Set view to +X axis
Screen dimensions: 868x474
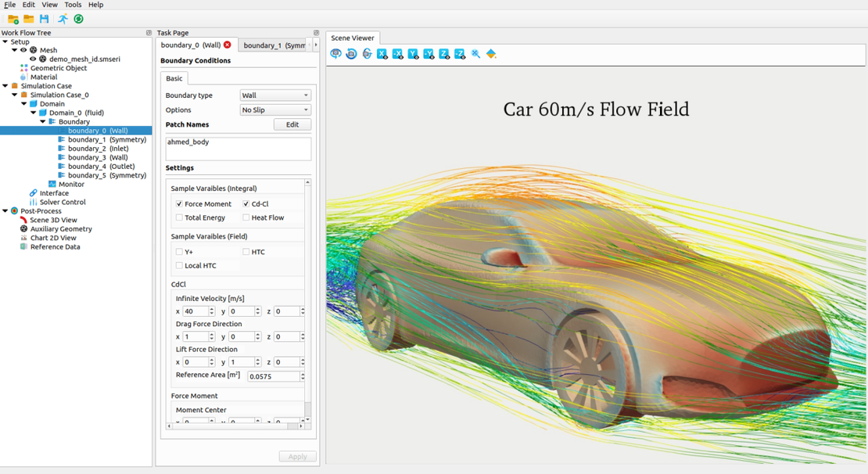click(382, 54)
